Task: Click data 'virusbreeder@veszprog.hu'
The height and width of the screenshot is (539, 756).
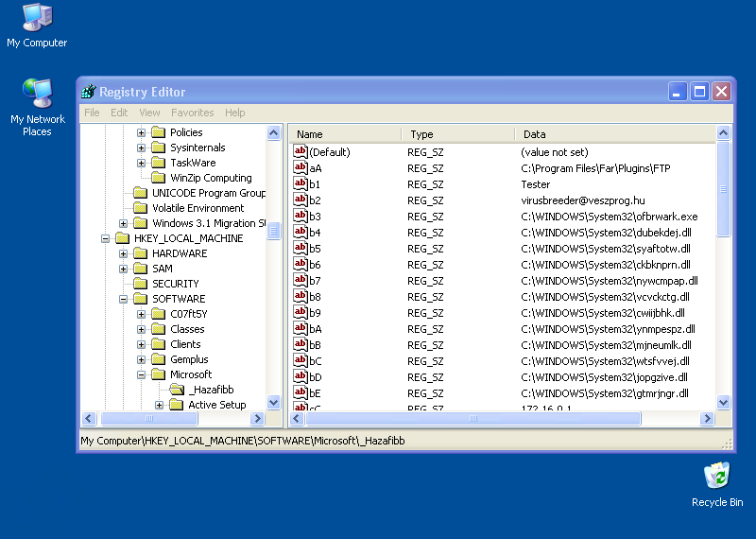Action: (582, 200)
